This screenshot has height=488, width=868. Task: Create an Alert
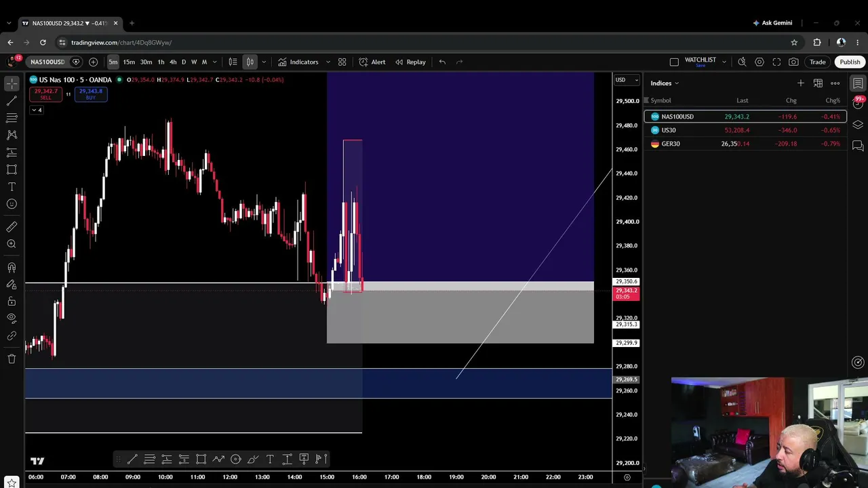tap(372, 62)
